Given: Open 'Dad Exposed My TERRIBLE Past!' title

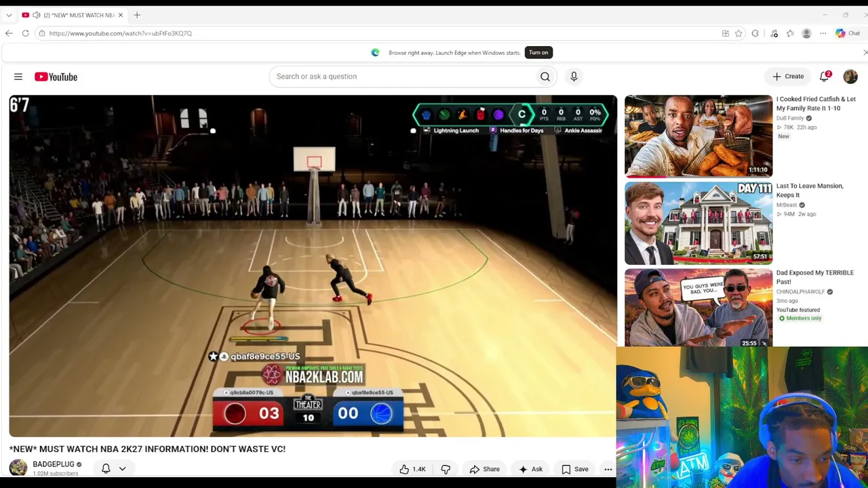Looking at the screenshot, I should coord(815,277).
